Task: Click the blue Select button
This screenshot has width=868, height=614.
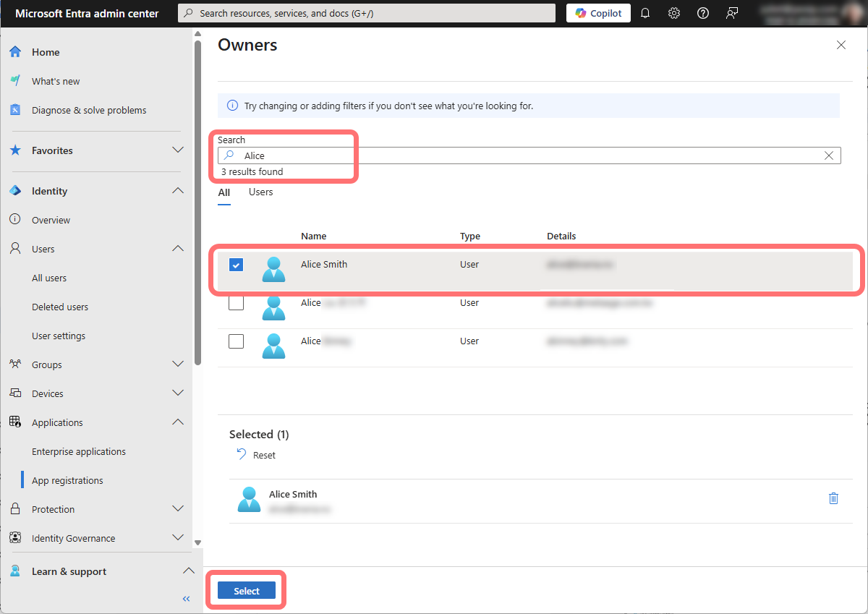Action: pyautogui.click(x=247, y=591)
